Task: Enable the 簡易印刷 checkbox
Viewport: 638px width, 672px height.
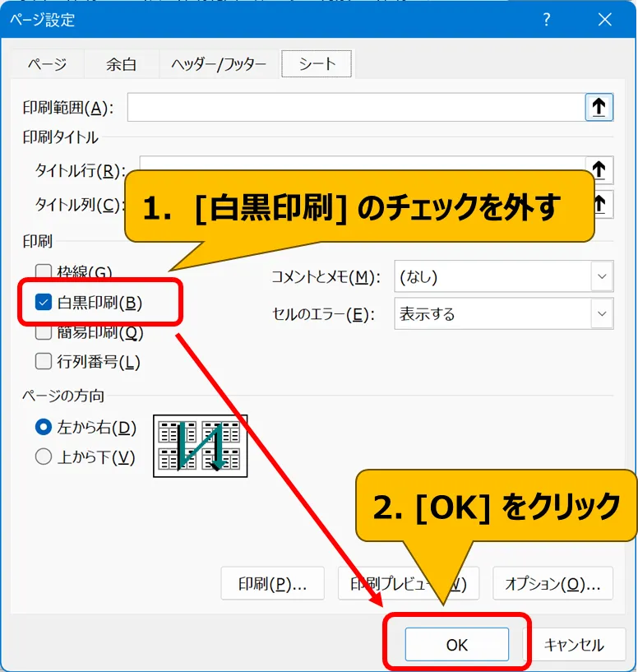Action: pyautogui.click(x=44, y=333)
